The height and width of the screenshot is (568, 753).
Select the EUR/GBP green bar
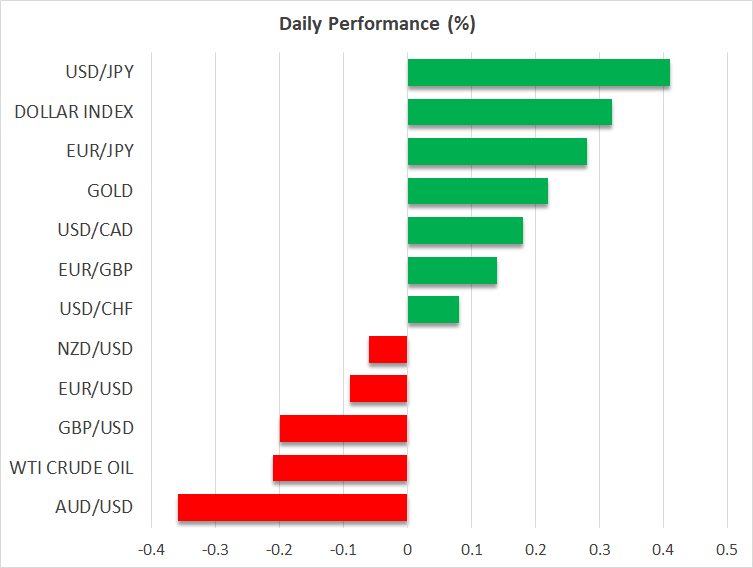pos(452,270)
